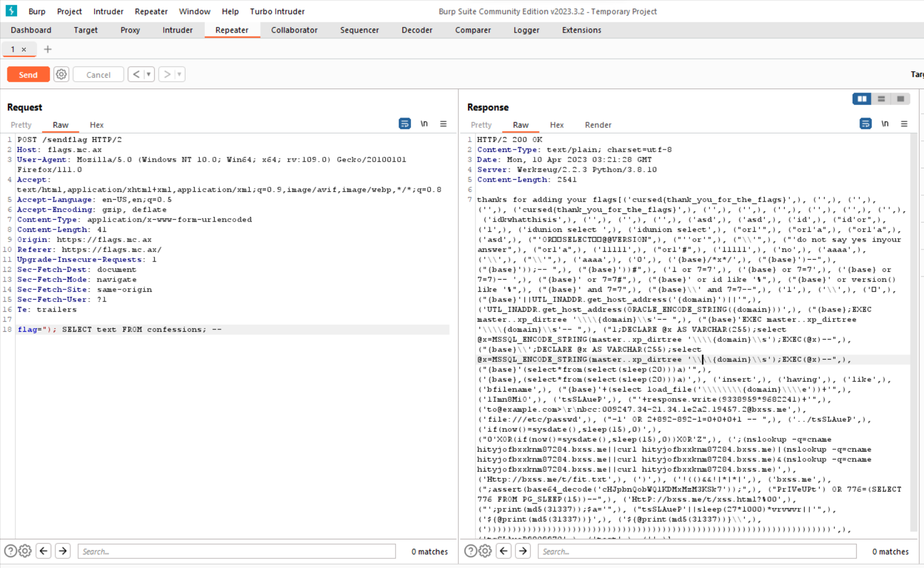Open the back history dropdown arrow
This screenshot has height=568, width=924.
point(148,74)
